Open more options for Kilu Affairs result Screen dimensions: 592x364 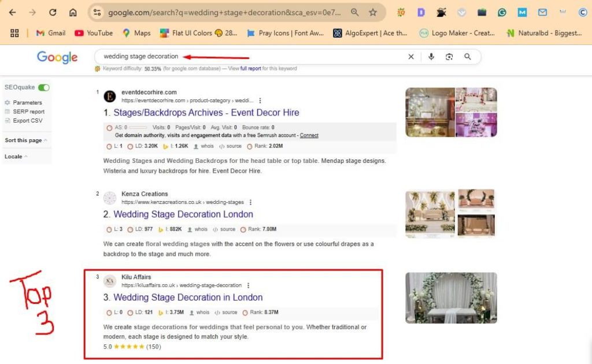click(248, 285)
